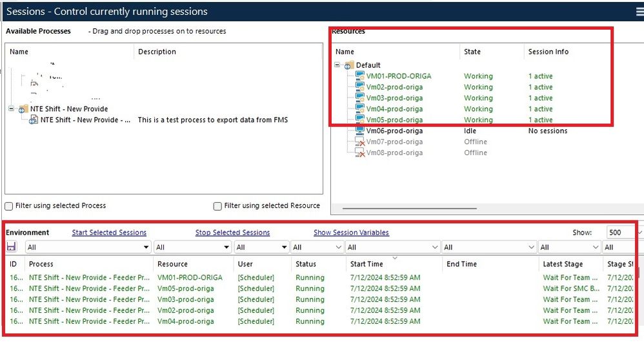The width and height of the screenshot is (644, 347).
Task: Collapse the NTE Shift - New Provide group
Action: pos(12,109)
